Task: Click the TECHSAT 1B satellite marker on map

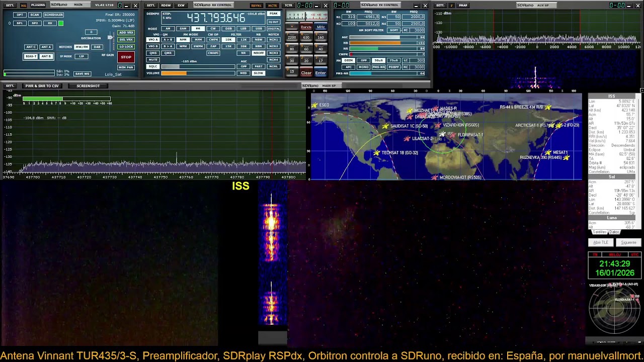Action: [377, 153]
